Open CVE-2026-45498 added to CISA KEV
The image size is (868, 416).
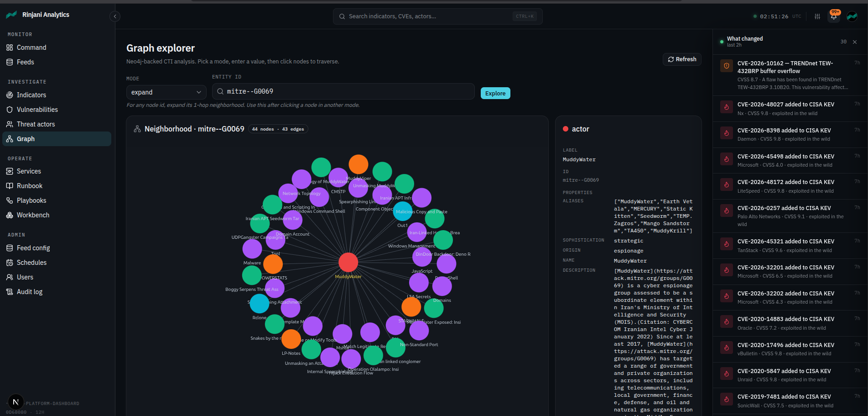coord(790,160)
